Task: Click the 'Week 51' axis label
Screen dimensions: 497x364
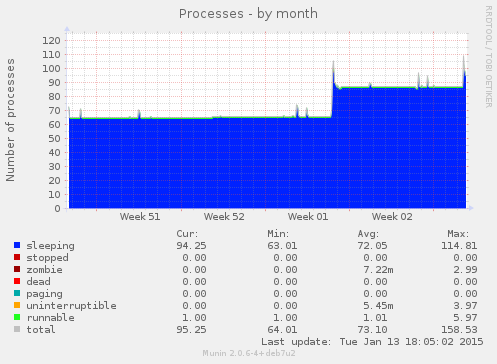Action: [x=140, y=217]
